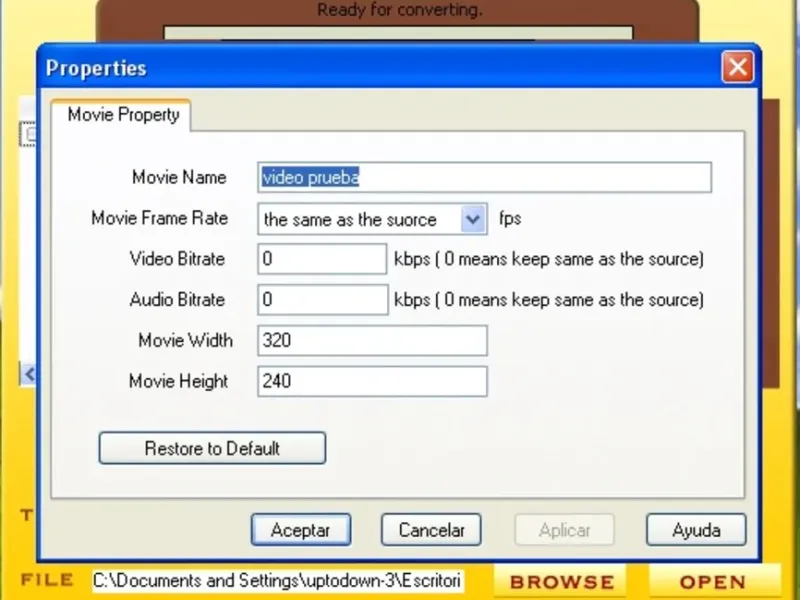Select the Movie Property tab

pos(121,115)
